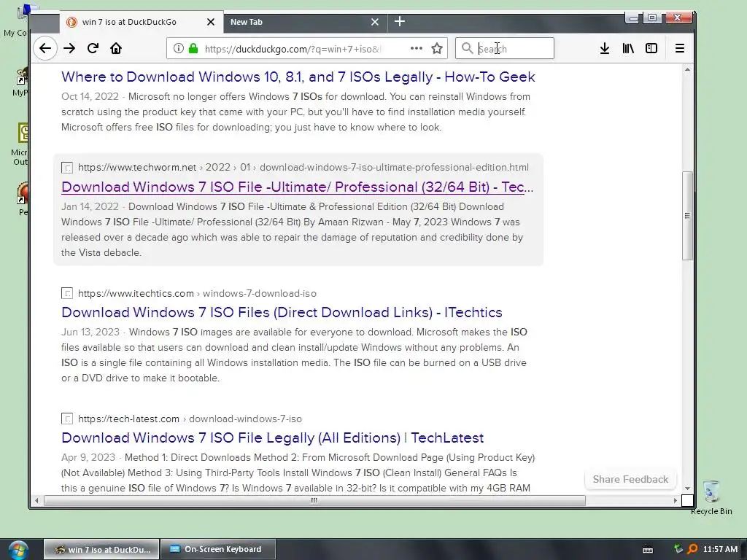The image size is (747, 560).
Task: Click the itechtics.com favicon
Action: pyautogui.click(x=67, y=293)
